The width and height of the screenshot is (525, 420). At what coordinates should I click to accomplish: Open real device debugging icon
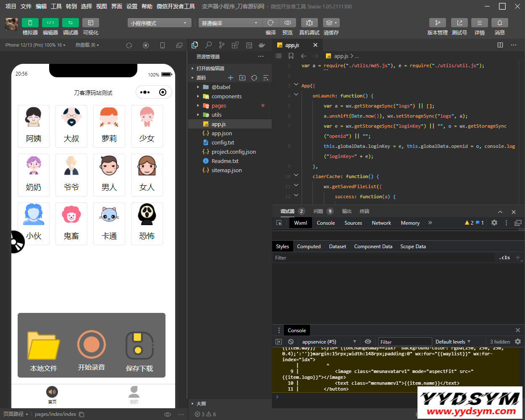point(309,23)
